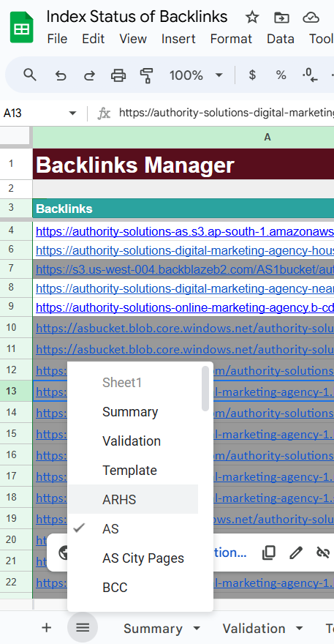This screenshot has width=334, height=644.
Task: Open the name box dropdown arrow
Action: pos(72,113)
